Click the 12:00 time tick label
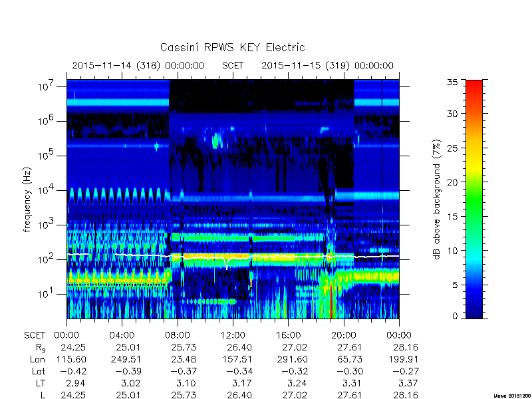This screenshot has width=532, height=399. click(233, 336)
